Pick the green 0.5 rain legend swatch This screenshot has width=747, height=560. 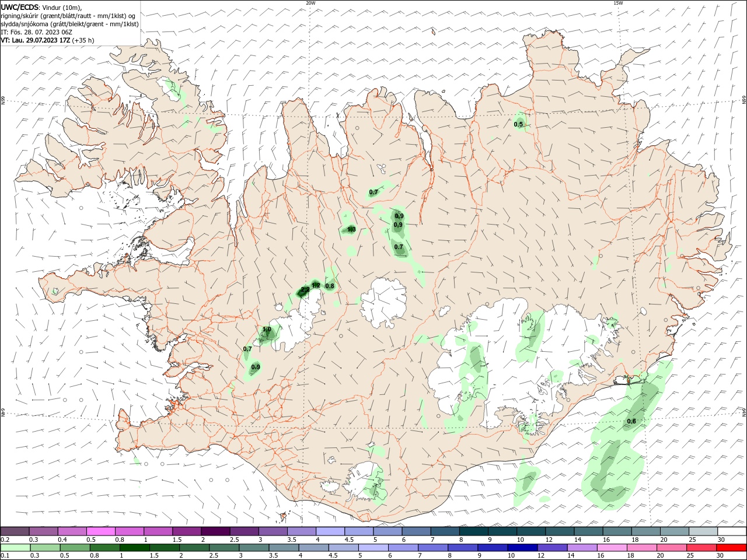click(74, 548)
